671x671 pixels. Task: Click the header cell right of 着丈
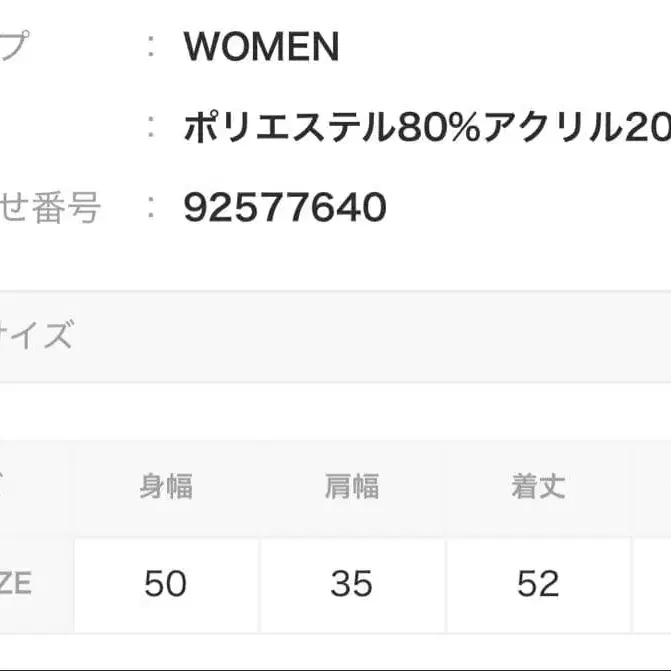click(652, 487)
